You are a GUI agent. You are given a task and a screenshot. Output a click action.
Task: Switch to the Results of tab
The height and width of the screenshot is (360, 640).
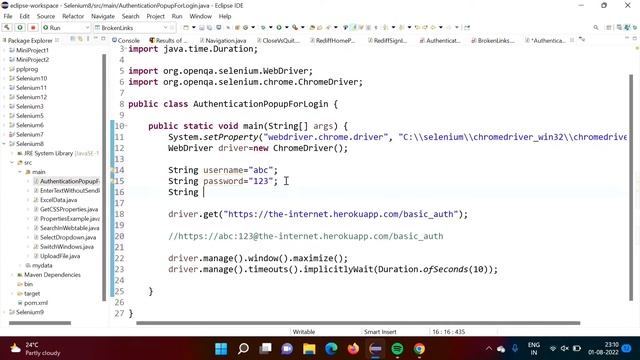pyautogui.click(x=168, y=40)
